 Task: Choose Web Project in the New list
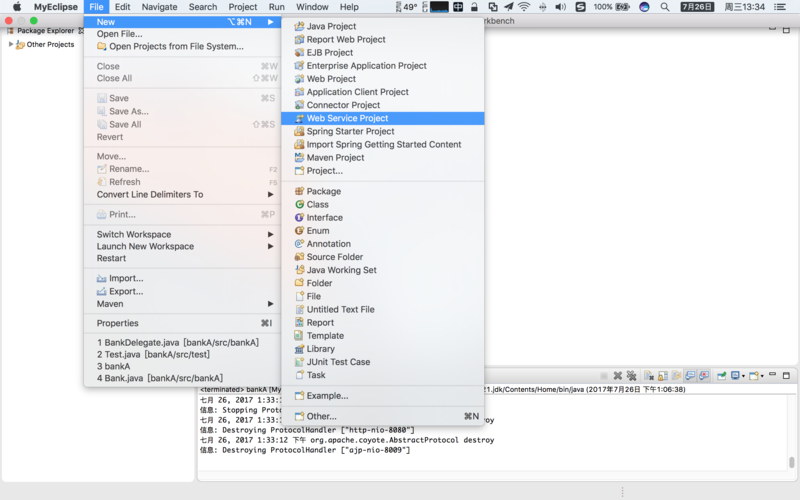point(382,79)
